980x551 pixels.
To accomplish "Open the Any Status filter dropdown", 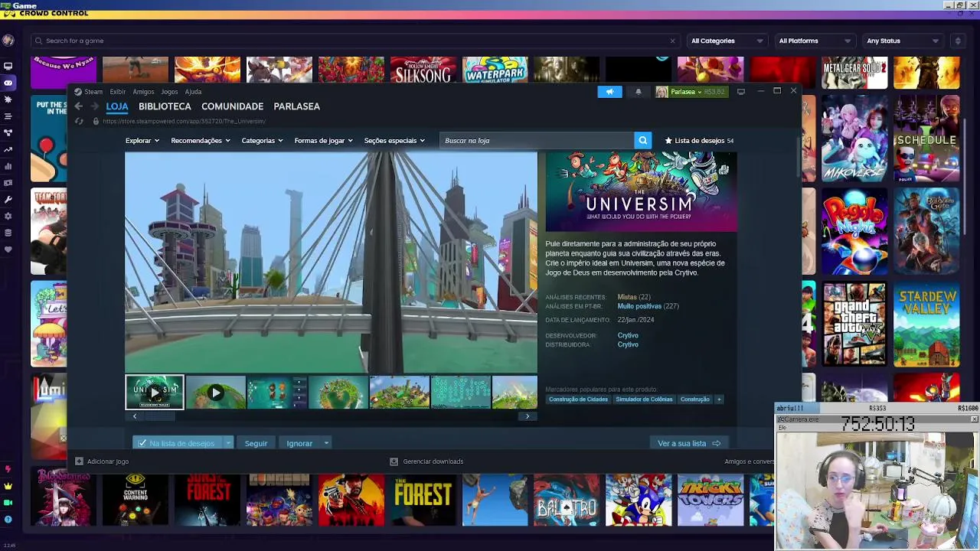I will pyautogui.click(x=902, y=41).
